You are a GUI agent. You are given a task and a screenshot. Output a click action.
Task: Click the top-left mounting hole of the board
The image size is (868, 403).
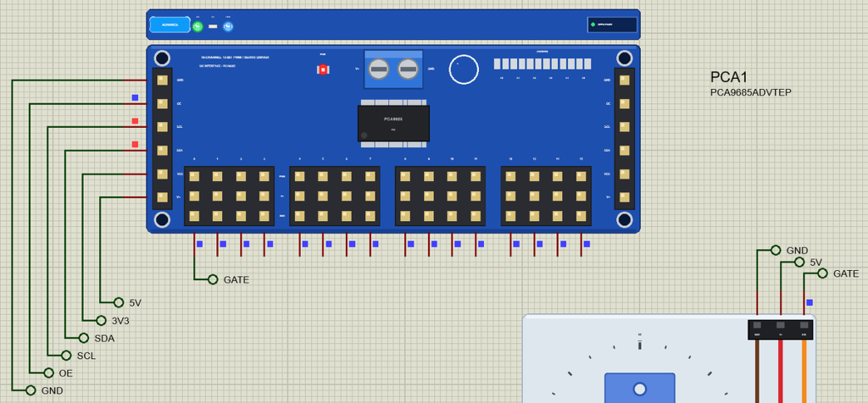[x=162, y=58]
